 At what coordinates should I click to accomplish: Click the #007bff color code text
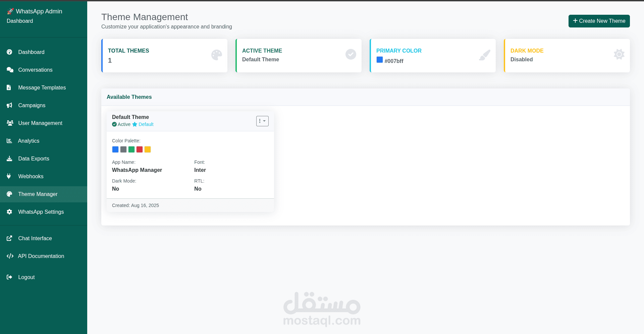[394, 61]
